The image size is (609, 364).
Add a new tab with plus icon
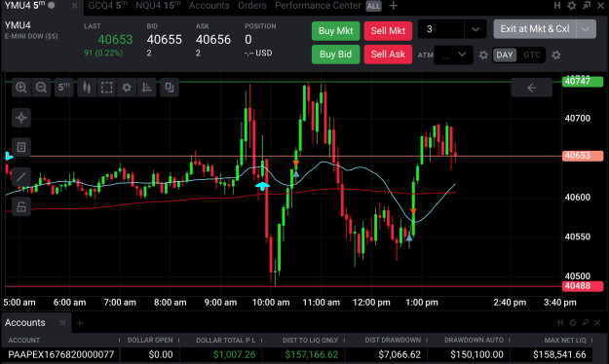click(x=393, y=6)
